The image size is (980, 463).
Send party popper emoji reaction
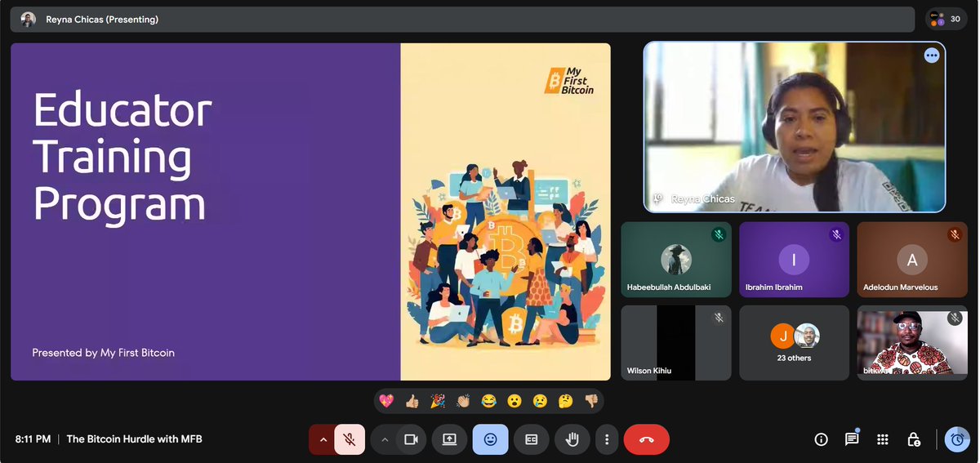tap(438, 401)
